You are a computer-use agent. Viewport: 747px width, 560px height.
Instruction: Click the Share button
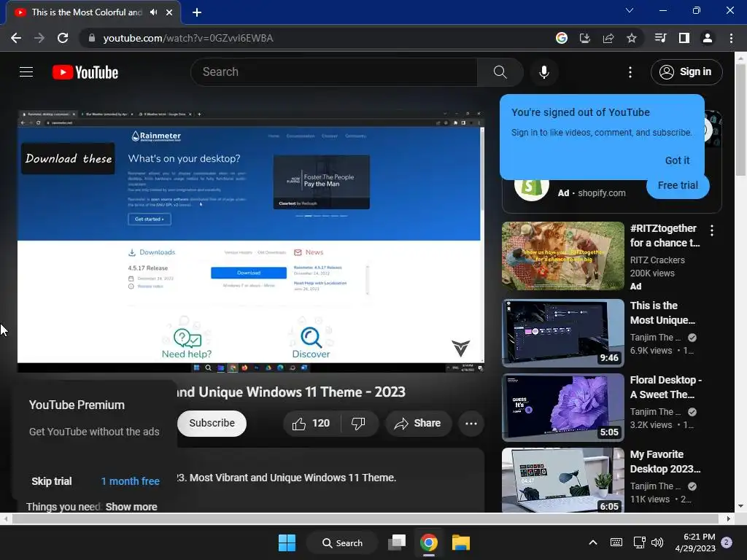[418, 424]
